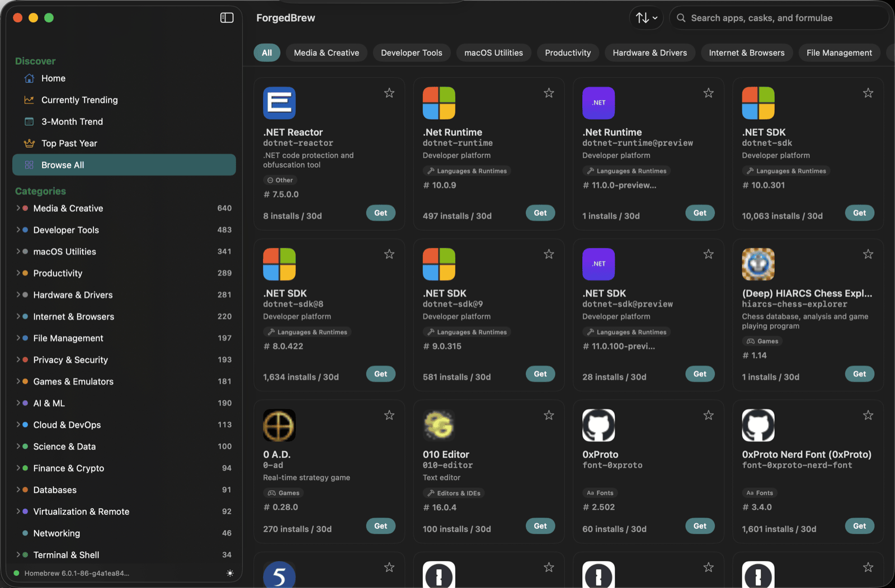The image size is (895, 588).
Task: Click Editors & IDEs tag on 010 Editor
Action: pyautogui.click(x=454, y=493)
